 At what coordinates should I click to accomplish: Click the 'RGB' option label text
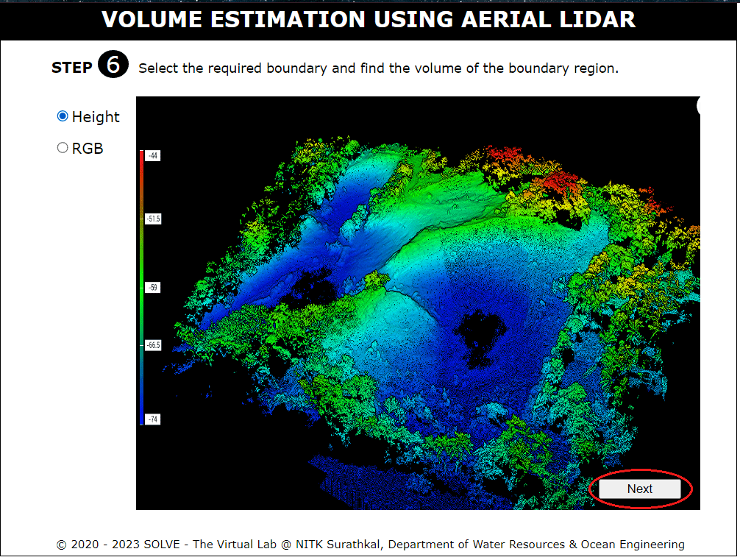point(88,149)
